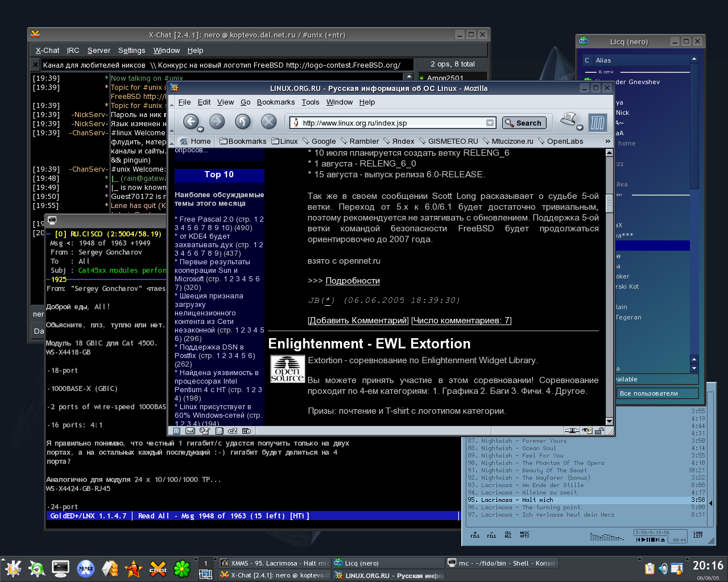Click the Mozilla page vertical scrollbar down arrow
This screenshot has width=728, height=582.
pos(609,421)
